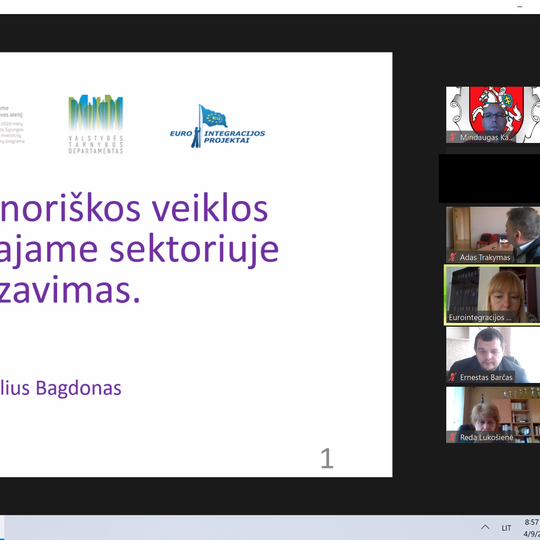Click the Valstybės Tarnybos Departamentas logo
540x540 pixels.
point(96,124)
